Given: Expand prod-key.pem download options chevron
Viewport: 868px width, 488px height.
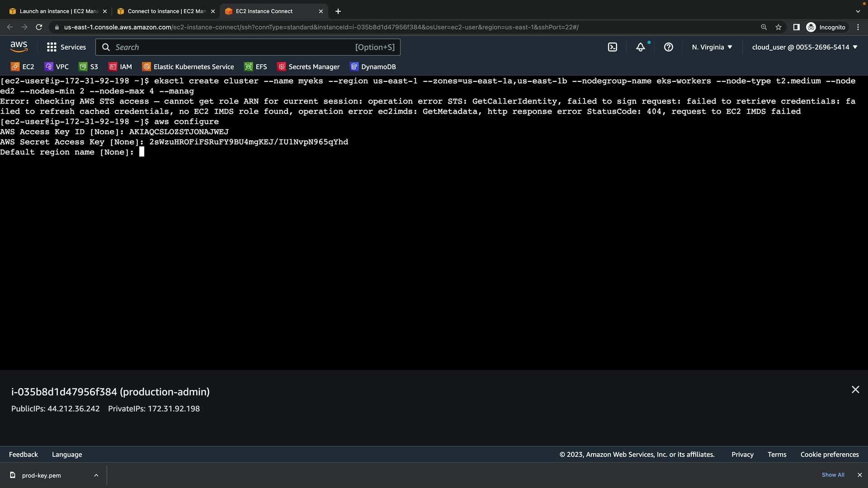Looking at the screenshot, I should click(x=96, y=475).
